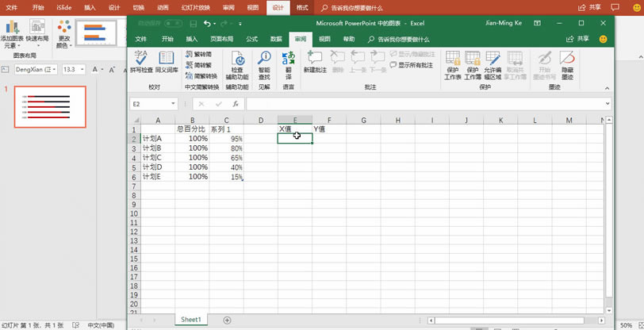This screenshot has width=644, height=330.
Task: Click 繁转简 conversion in Excel ribbon
Action: pos(199,54)
